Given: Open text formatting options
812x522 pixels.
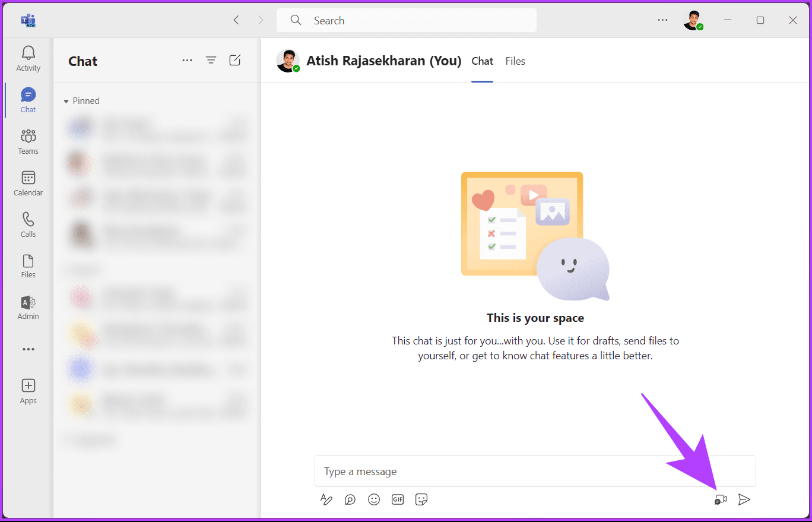Looking at the screenshot, I should pos(326,499).
